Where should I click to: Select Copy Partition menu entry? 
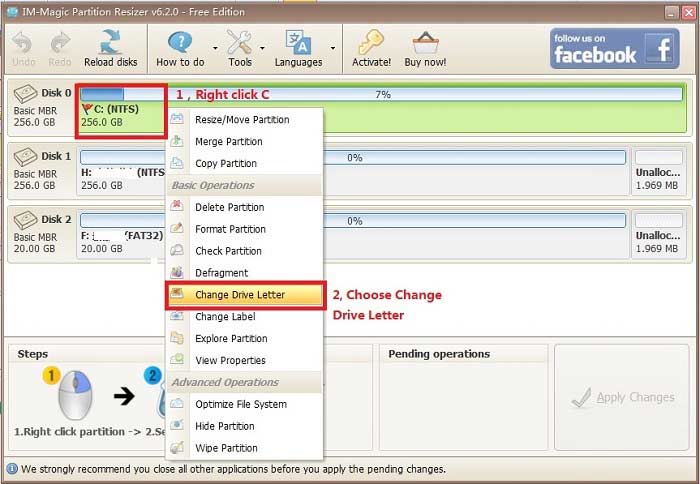pos(244,163)
